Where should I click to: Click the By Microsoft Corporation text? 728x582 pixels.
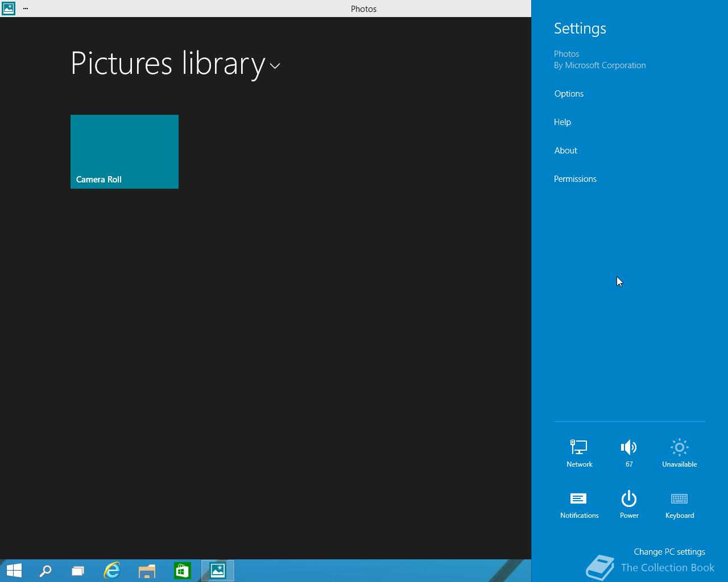(x=600, y=65)
